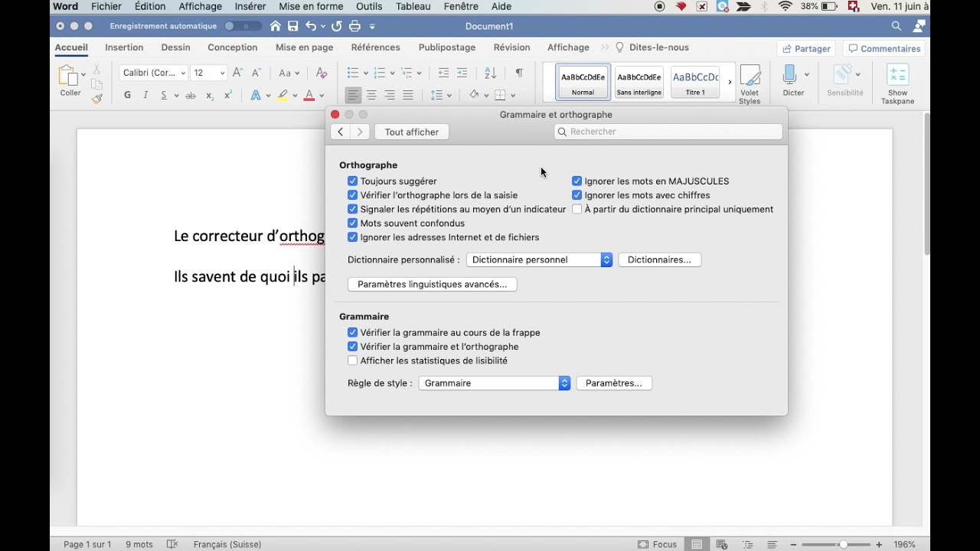Viewport: 980px width, 551px height.
Task: Open the Commentaires button
Action: click(884, 48)
